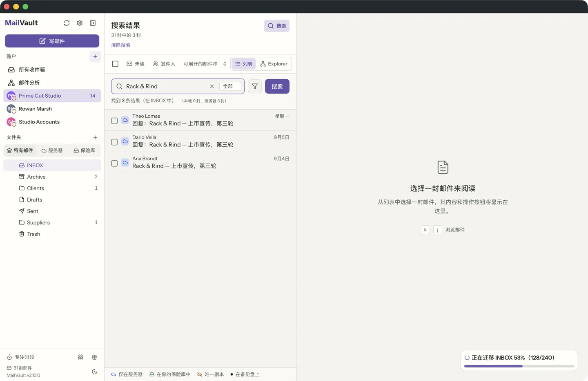The height and width of the screenshot is (381, 588).
Task: Click the sync refresh icon
Action: (x=67, y=23)
